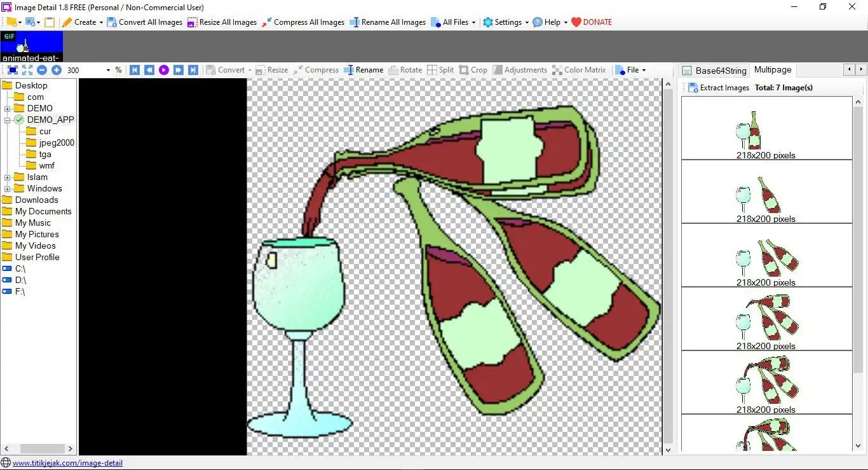Click Rename in the image toolbar
The width and height of the screenshot is (868, 470).
363,70
